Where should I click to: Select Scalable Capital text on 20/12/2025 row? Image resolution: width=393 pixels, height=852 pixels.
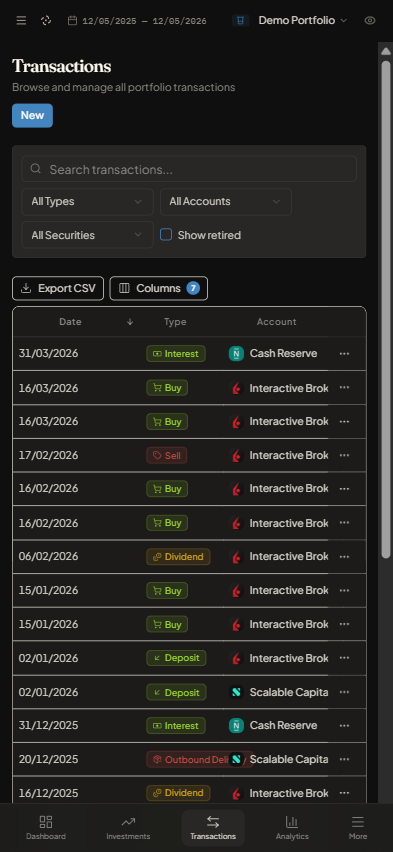point(289,760)
